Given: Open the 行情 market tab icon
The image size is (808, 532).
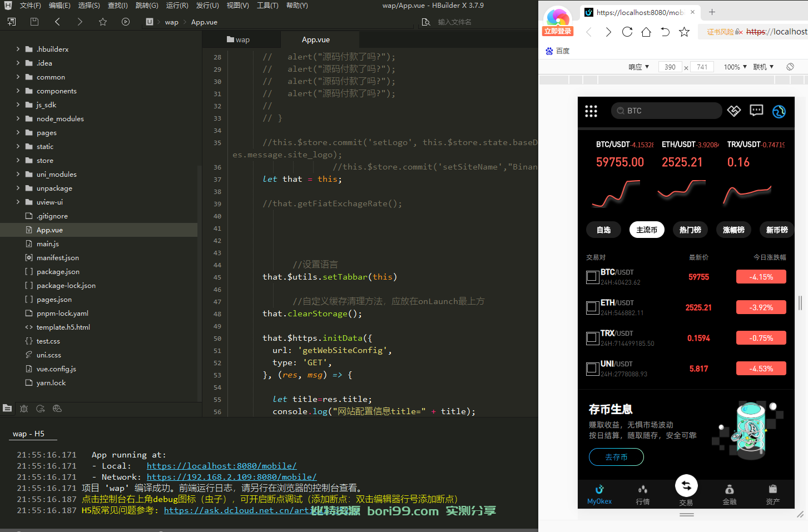Looking at the screenshot, I should pyautogui.click(x=643, y=489).
